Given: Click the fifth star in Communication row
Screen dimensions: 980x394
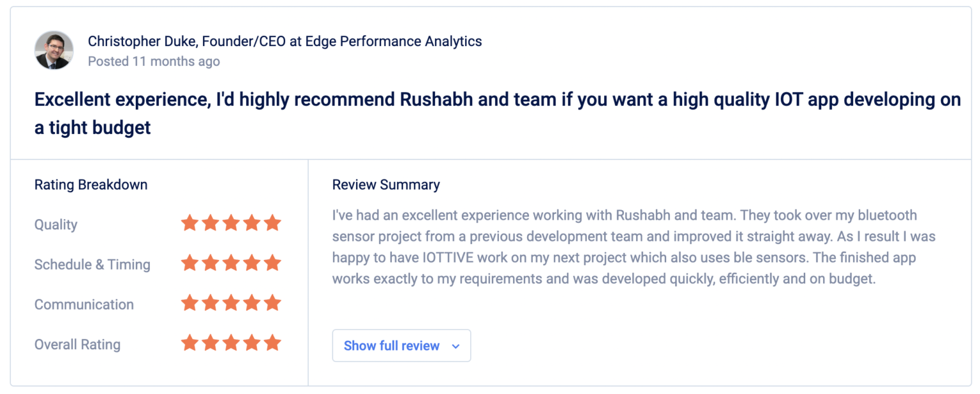Looking at the screenshot, I should click(272, 303).
